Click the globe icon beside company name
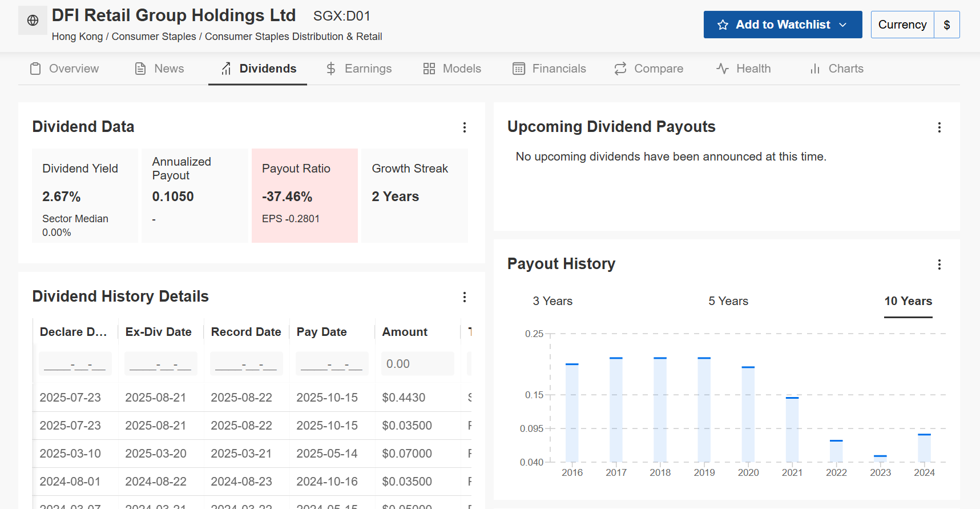 click(x=33, y=21)
